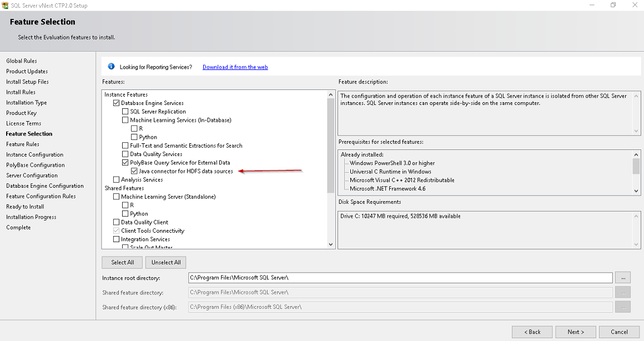Image resolution: width=644 pixels, height=341 pixels.
Task: Click the SQL Server setup title bar icon
Action: 6,6
